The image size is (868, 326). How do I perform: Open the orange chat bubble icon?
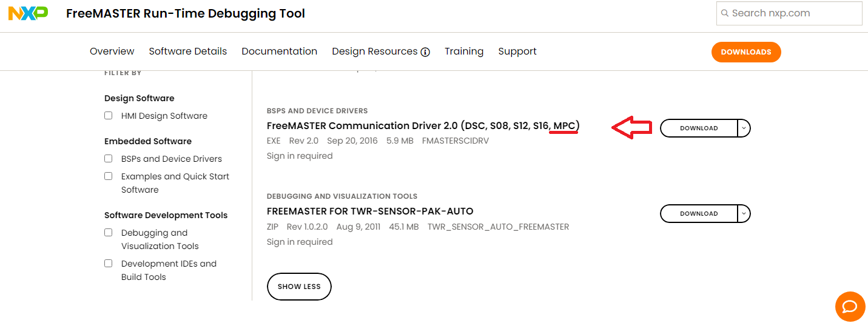pyautogui.click(x=850, y=307)
